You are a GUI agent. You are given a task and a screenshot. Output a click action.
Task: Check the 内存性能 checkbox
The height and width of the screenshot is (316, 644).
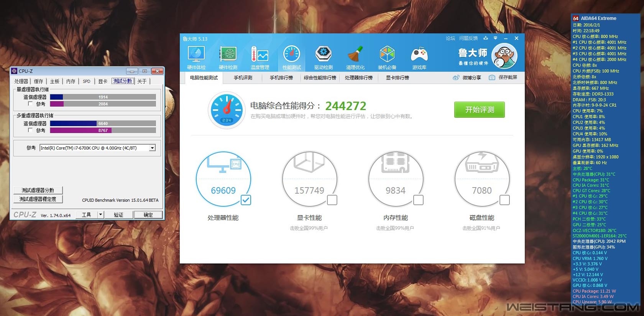(x=419, y=200)
